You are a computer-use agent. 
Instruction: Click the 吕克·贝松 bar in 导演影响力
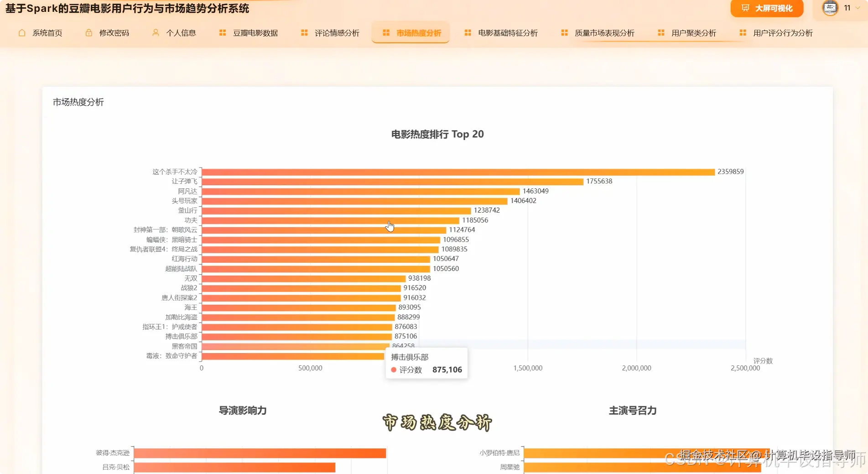(234, 467)
